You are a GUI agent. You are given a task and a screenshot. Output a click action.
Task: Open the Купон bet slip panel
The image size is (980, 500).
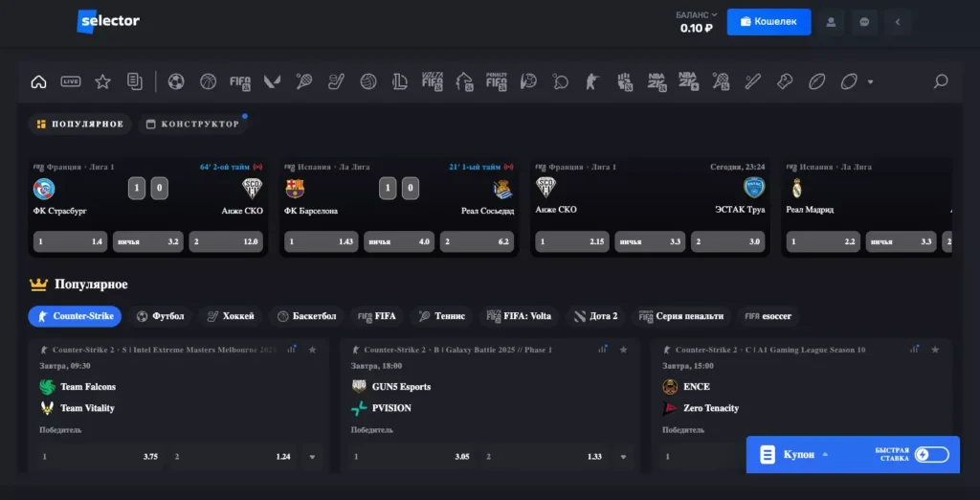pos(799,455)
